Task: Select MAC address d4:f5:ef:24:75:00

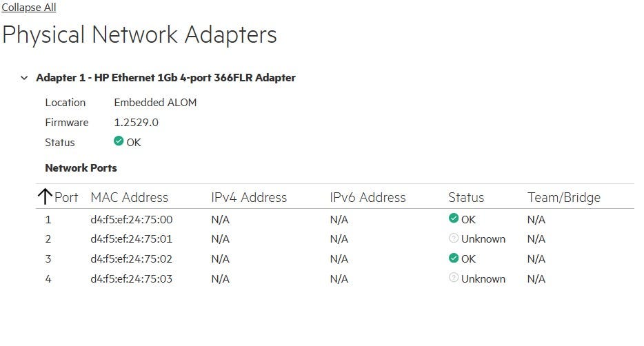Action: (132, 220)
